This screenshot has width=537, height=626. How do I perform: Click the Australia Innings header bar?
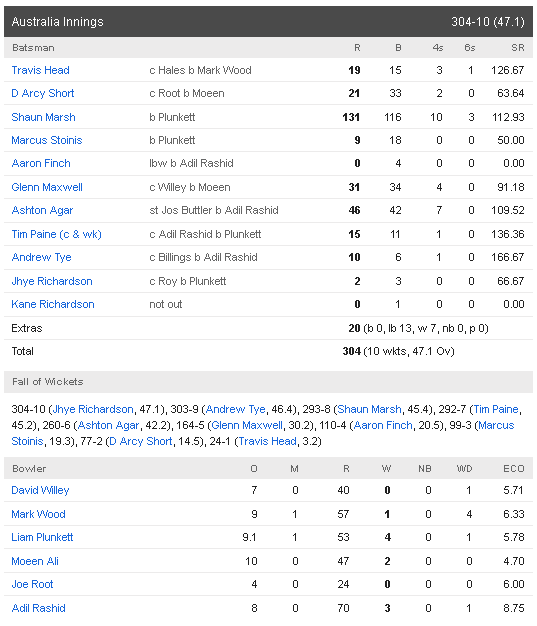[x=268, y=22]
